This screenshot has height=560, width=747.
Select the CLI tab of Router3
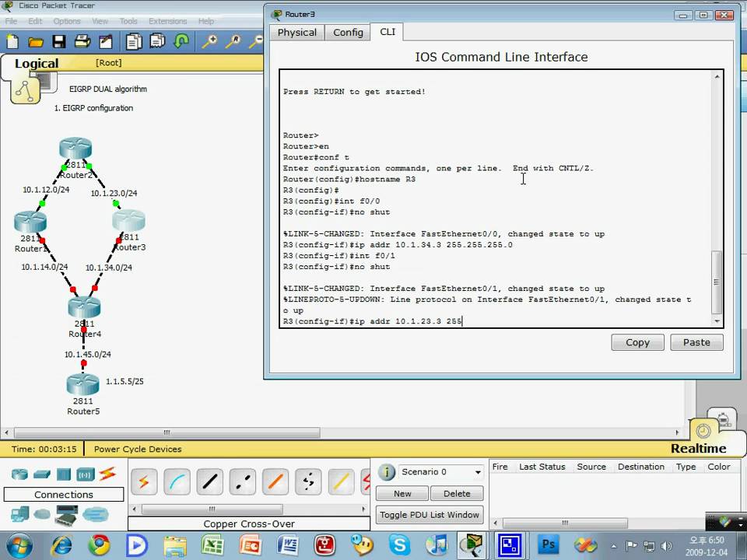[388, 31]
